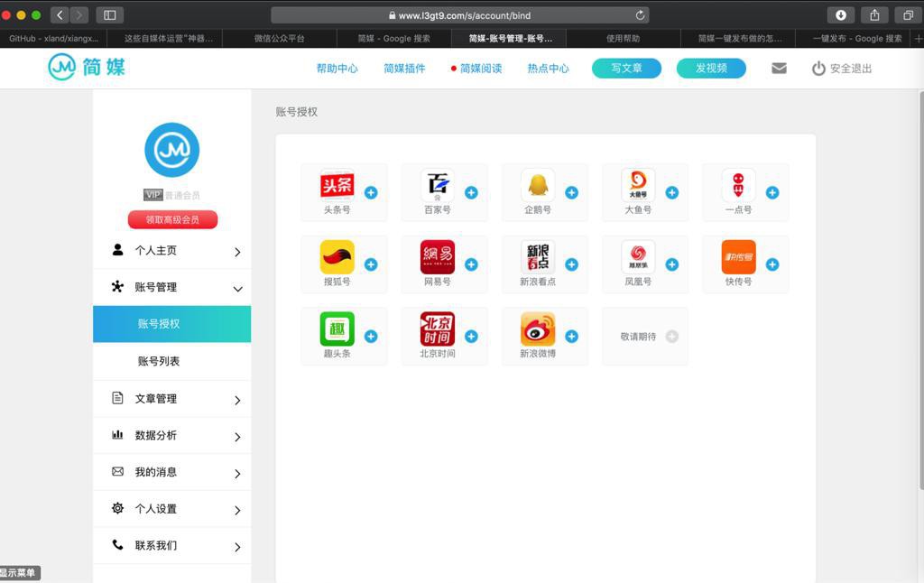924x583 pixels.
Task: Expand 文章管理 sidebar section
Action: click(172, 399)
